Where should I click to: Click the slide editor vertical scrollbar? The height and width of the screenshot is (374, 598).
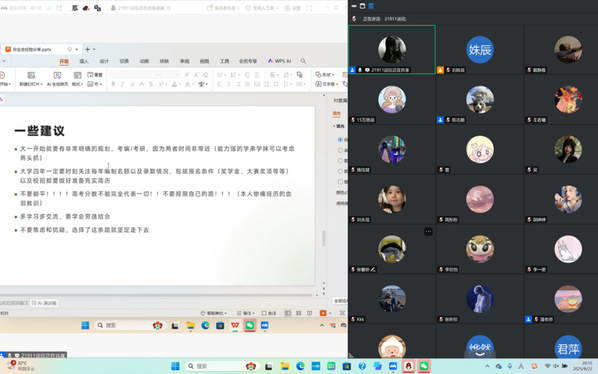(324, 238)
